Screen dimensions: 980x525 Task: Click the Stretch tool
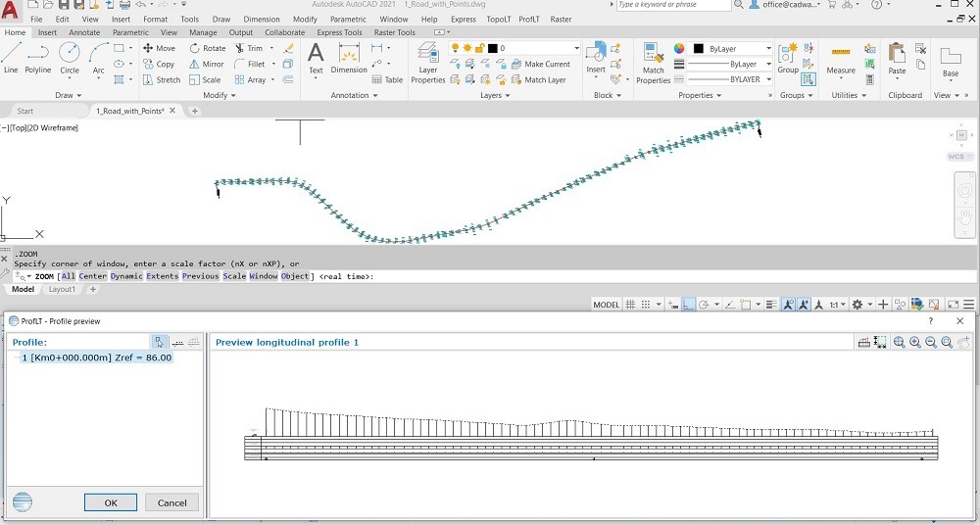162,80
